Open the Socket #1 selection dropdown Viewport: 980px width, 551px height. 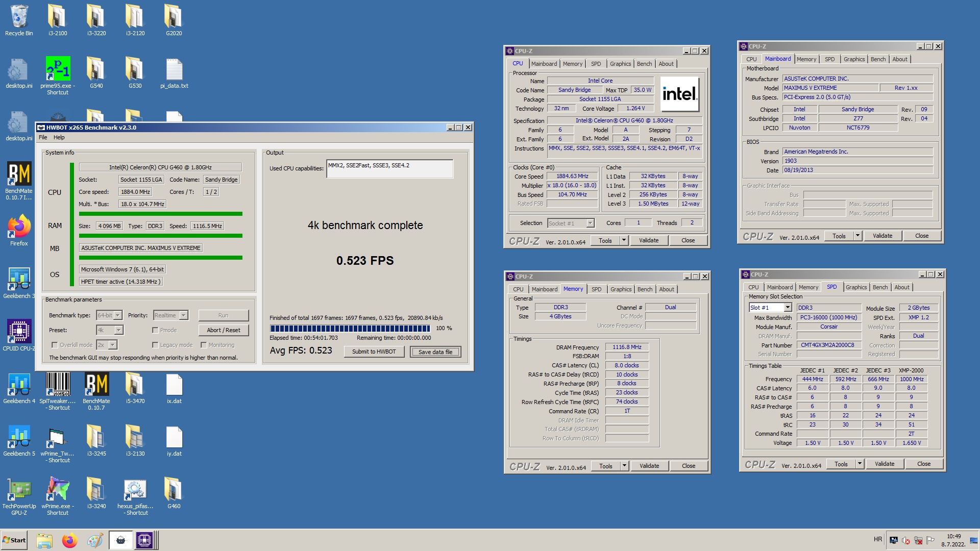point(571,223)
